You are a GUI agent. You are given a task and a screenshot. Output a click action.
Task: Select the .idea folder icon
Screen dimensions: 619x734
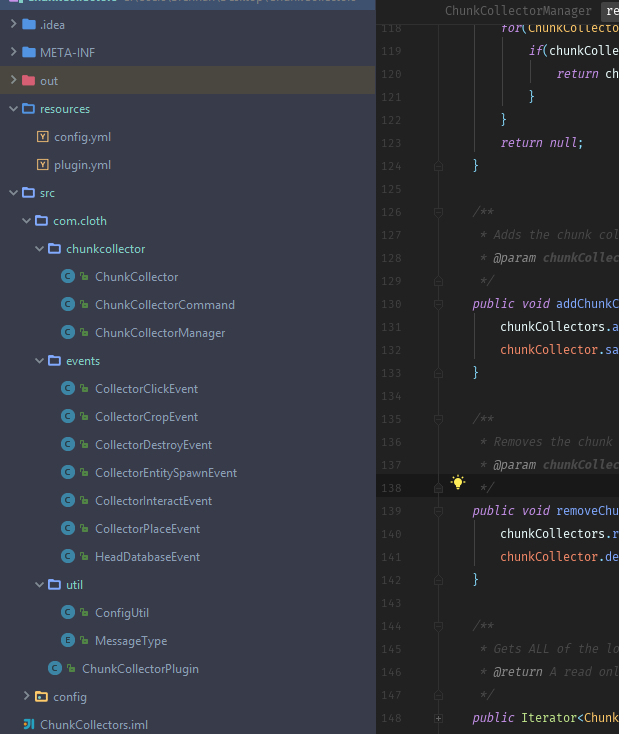tap(29, 24)
